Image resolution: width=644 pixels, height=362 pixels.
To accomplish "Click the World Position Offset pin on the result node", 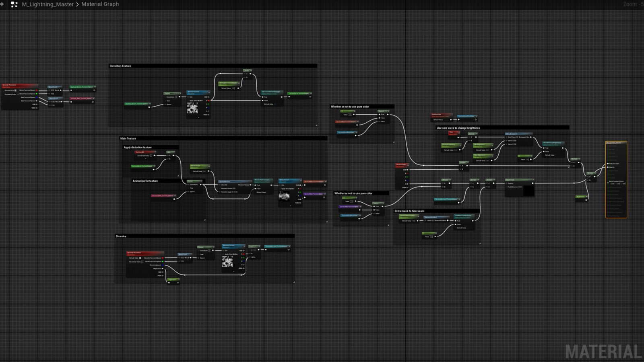I will 608,182.
